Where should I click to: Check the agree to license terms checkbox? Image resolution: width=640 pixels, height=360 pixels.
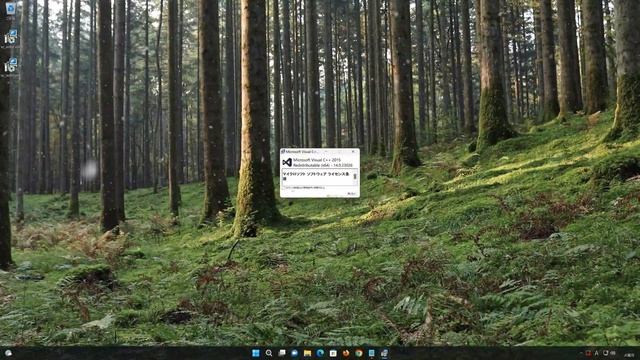tap(284, 188)
